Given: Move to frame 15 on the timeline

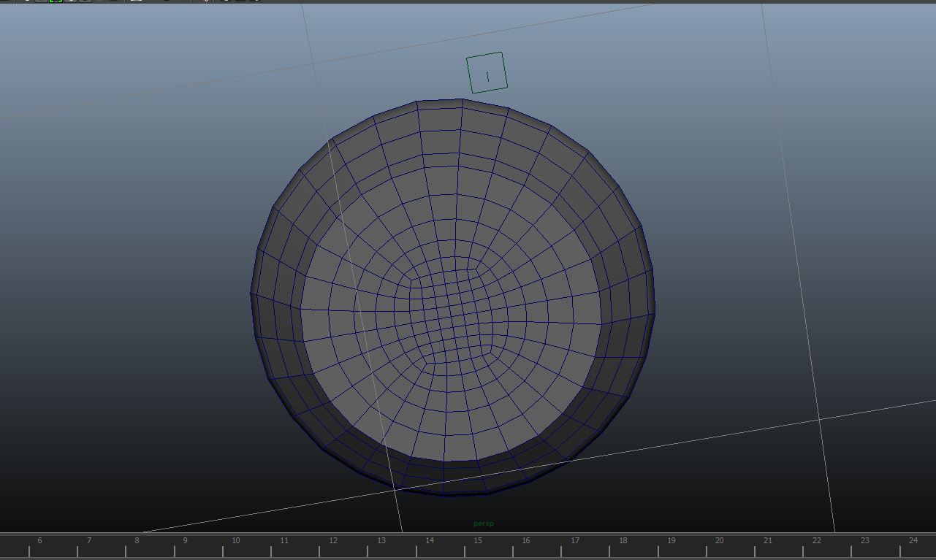Looking at the screenshot, I should 477,540.
